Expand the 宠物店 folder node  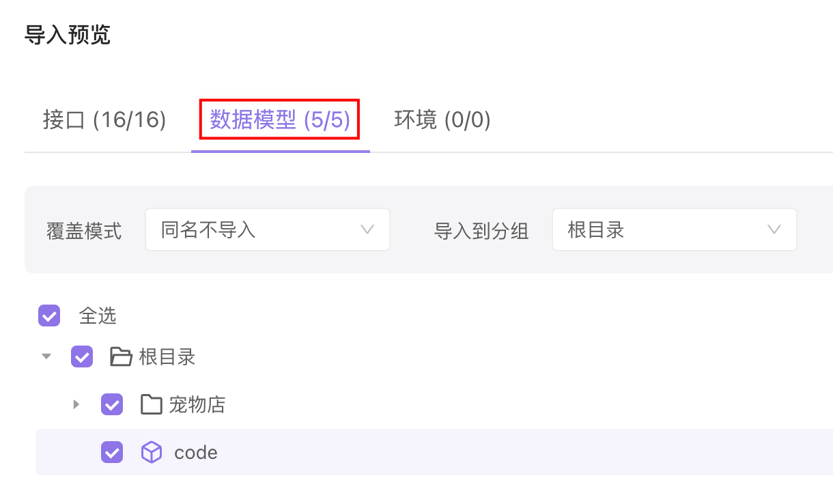(76, 404)
